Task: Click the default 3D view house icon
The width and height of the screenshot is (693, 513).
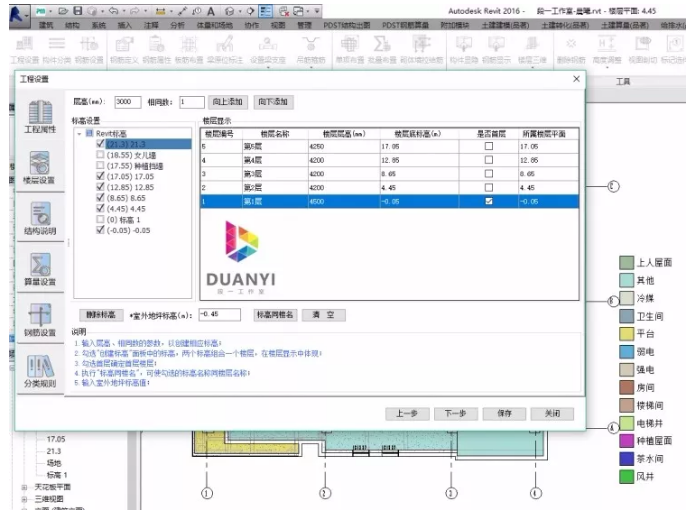Action: (229, 11)
